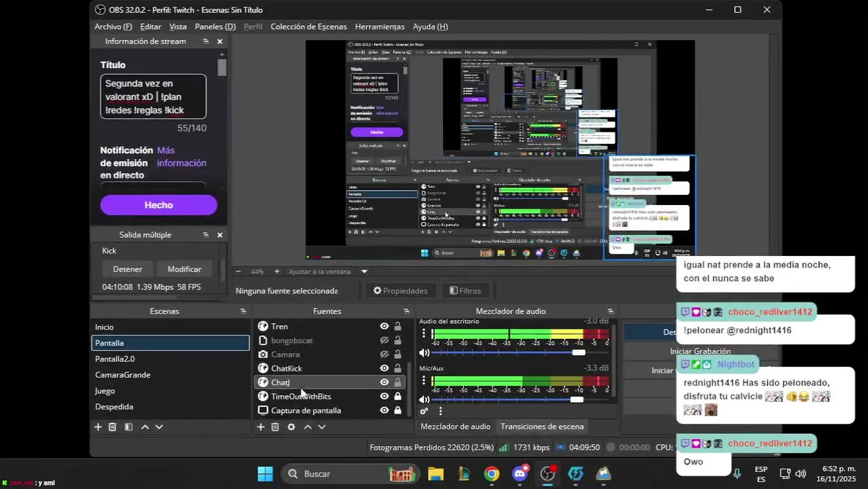Viewport: 868px width, 489px height.
Task: Open File Explorer from the taskbar
Action: (x=435, y=473)
